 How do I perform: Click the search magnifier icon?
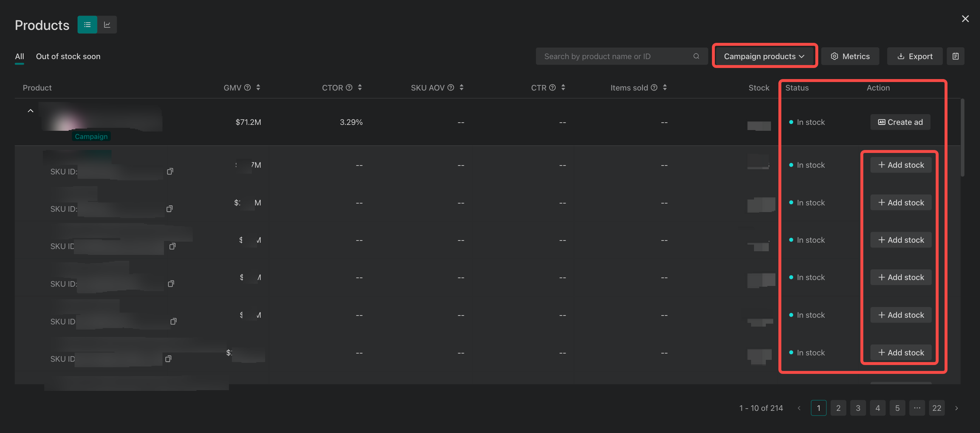pyautogui.click(x=696, y=56)
